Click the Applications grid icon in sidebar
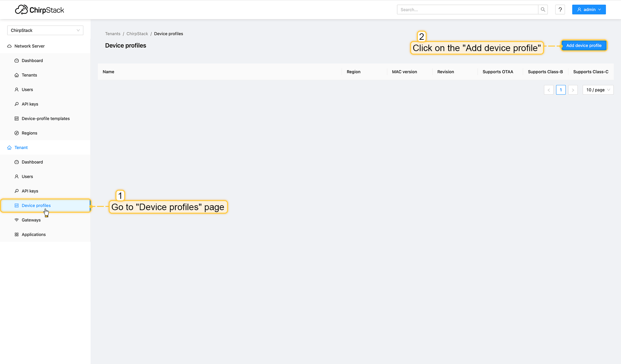 tap(16, 234)
